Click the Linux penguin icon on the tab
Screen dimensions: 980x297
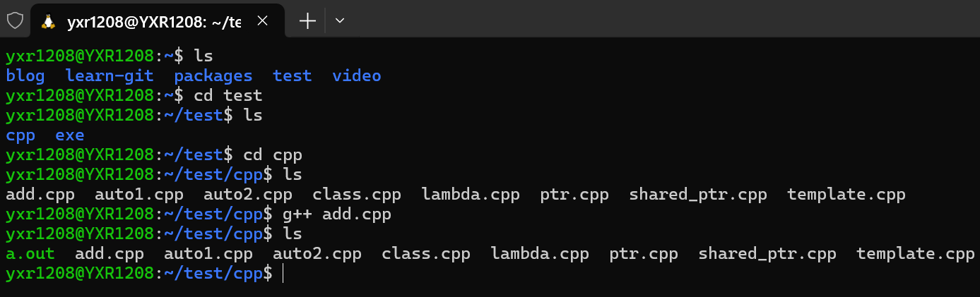[x=49, y=21]
